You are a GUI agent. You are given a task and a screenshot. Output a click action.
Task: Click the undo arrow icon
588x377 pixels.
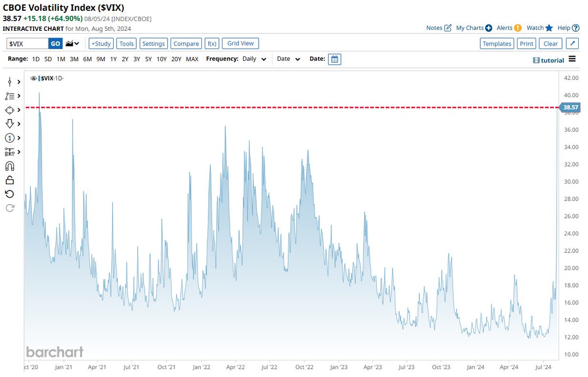(x=10, y=194)
